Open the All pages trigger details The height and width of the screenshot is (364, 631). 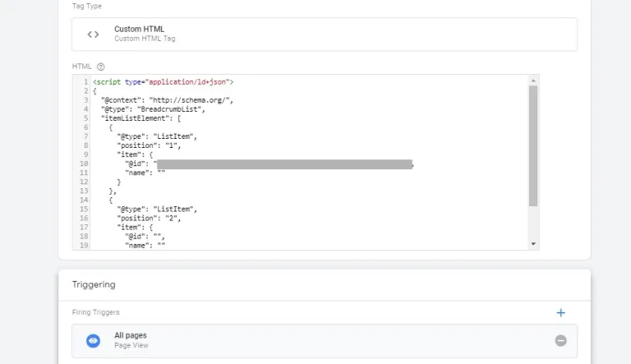point(312,340)
